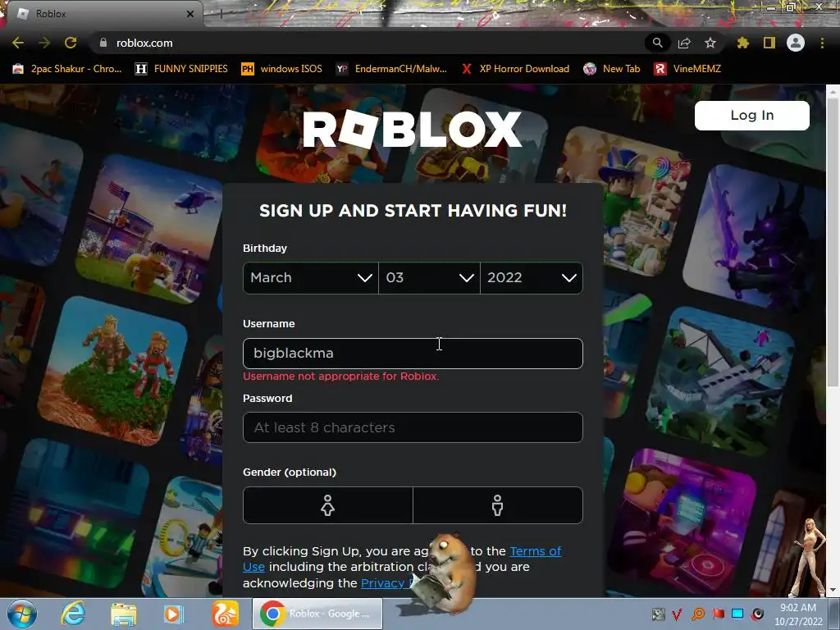Click the cyan monitor tray icon
840x630 pixels.
737,614
